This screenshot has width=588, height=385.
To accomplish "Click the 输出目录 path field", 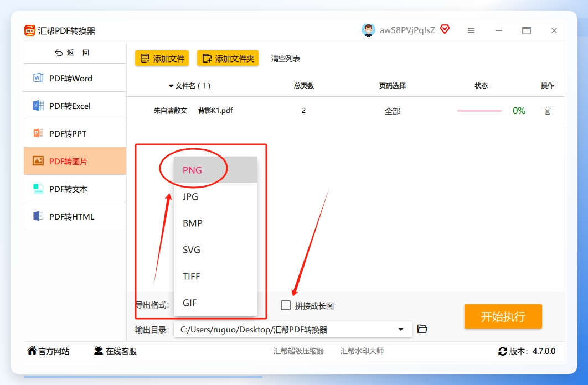I will [292, 330].
